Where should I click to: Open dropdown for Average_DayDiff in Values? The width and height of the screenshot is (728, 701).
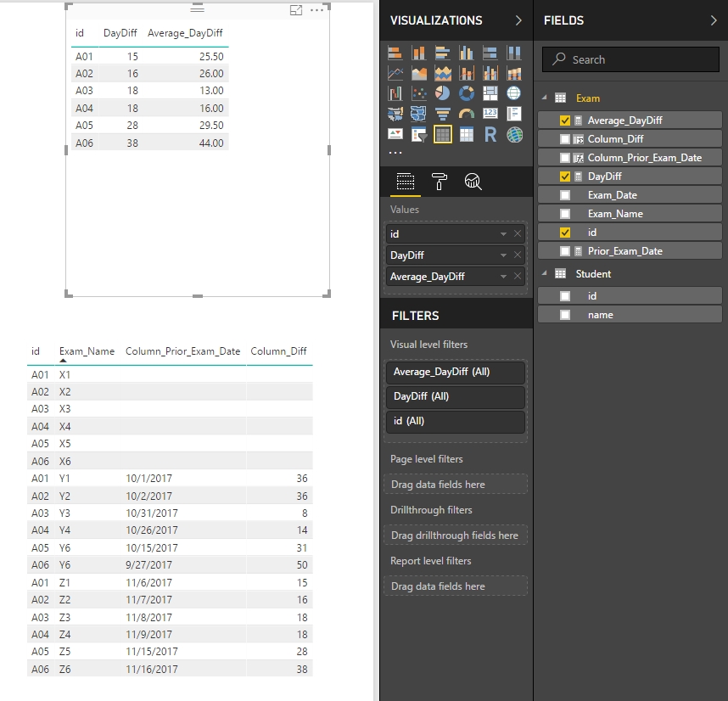(503, 277)
